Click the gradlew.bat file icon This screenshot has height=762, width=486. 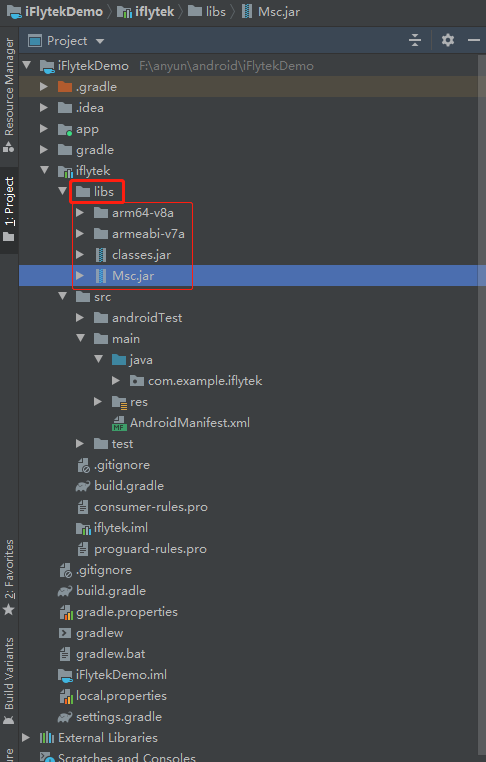point(65,654)
